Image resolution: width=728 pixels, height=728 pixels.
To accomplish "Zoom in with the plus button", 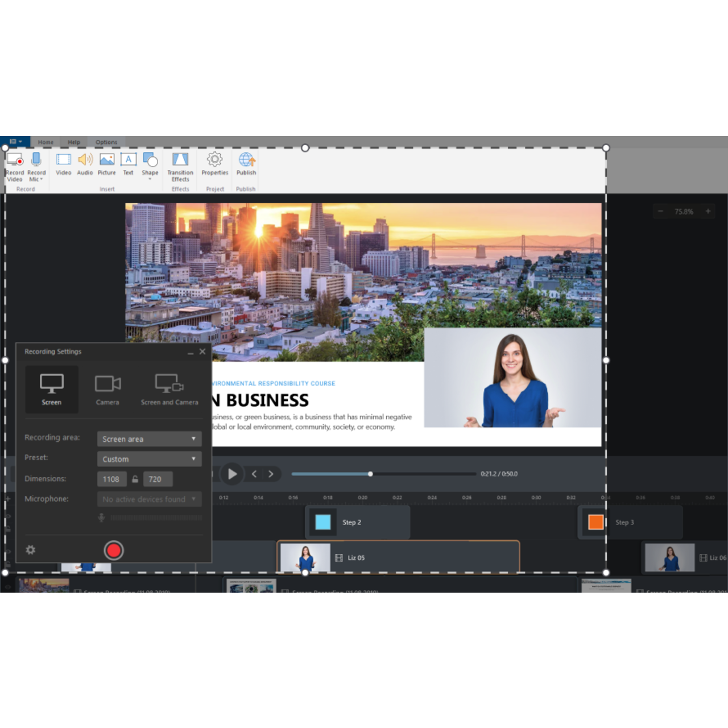I will click(708, 211).
